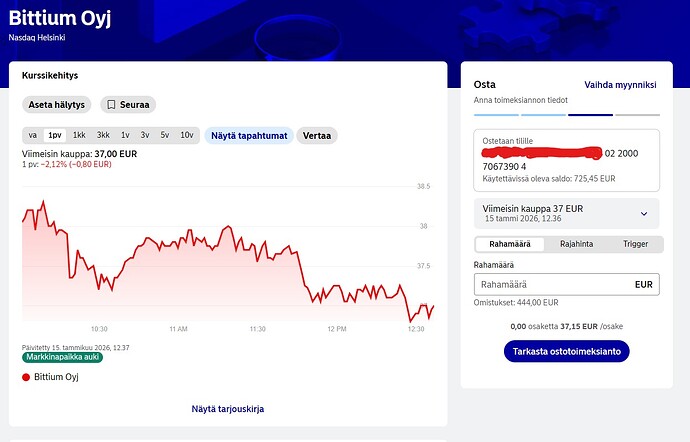This screenshot has width=690, height=442.
Task: Open the Trigger tab
Action: click(x=635, y=244)
